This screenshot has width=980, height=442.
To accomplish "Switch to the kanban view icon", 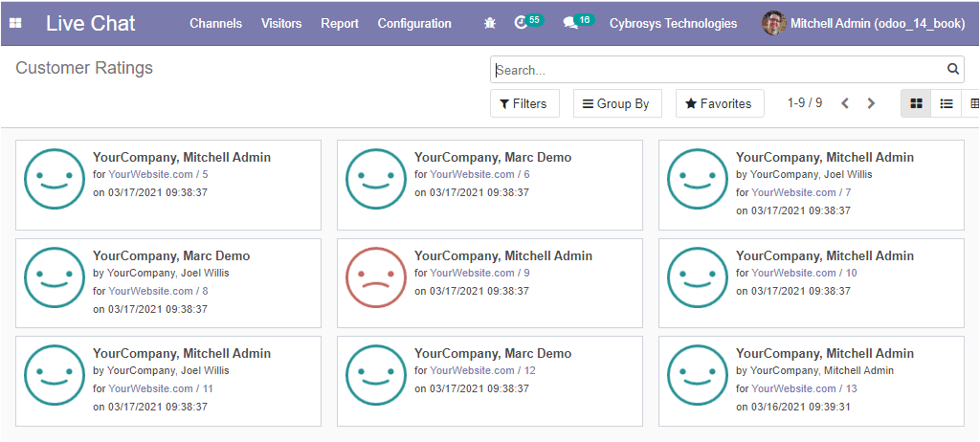I will (916, 103).
